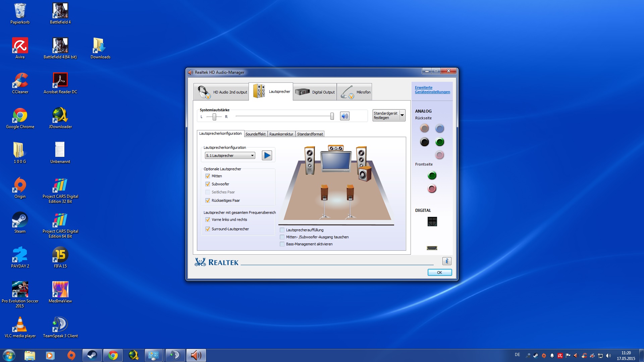Click the pink front panel jack
Image resolution: width=644 pixels, height=362 pixels.
[432, 189]
